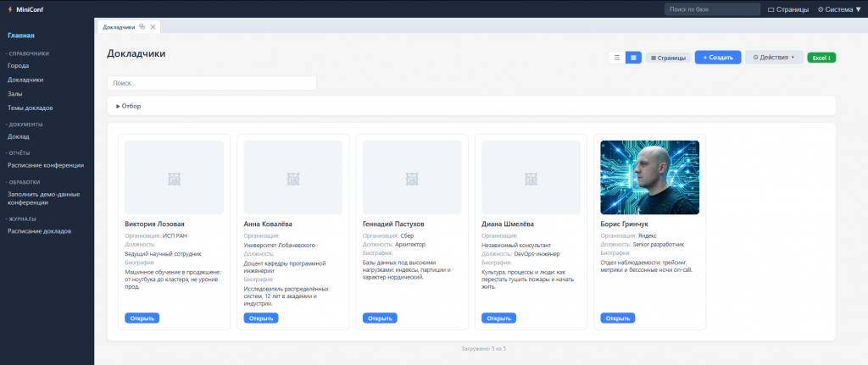Viewport: 868px width, 365px height.
Task: Open Виктория Лозовая's card with Открыть
Action: pyautogui.click(x=142, y=318)
